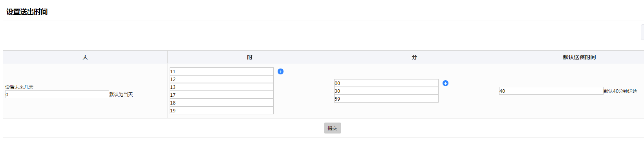The height and width of the screenshot is (148, 644).
Task: Click the plus icon beside minute 00
Action: 445,83
